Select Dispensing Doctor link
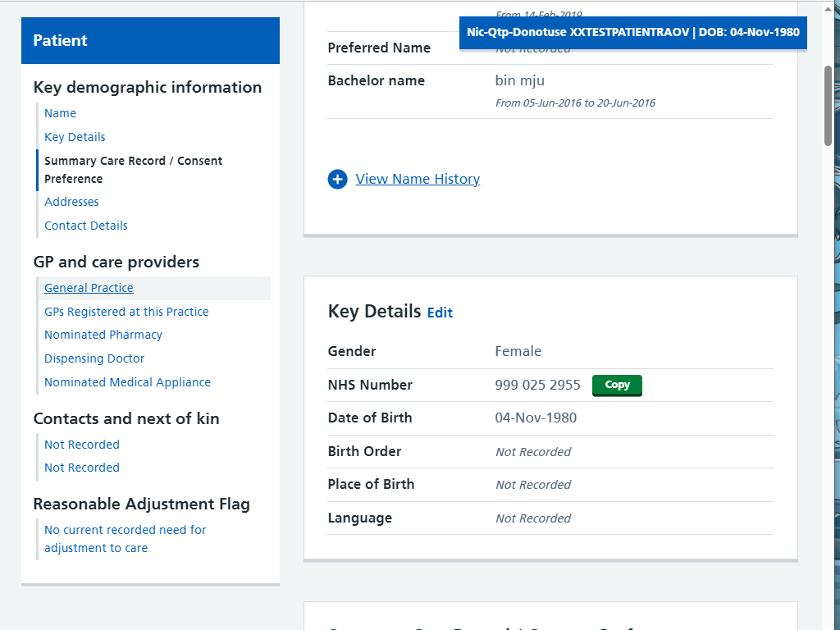840x630 pixels. (94, 358)
